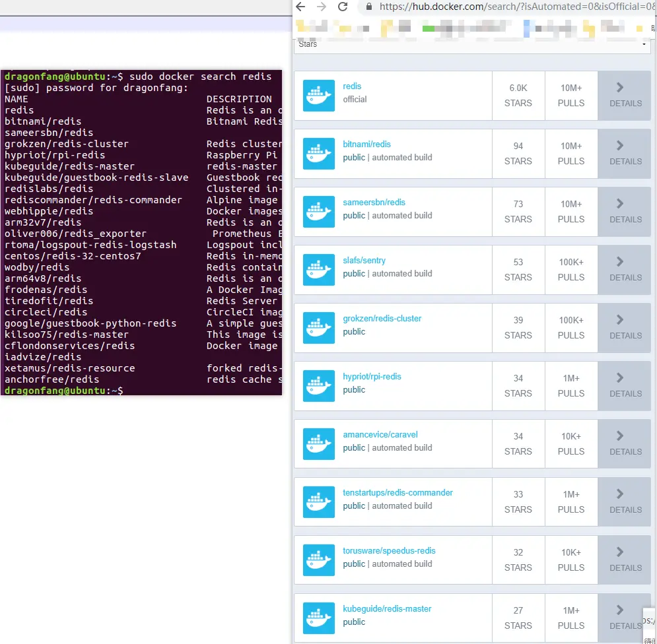Click the whale icon for bitnami/redis
The height and width of the screenshot is (644, 657).
[318, 154]
